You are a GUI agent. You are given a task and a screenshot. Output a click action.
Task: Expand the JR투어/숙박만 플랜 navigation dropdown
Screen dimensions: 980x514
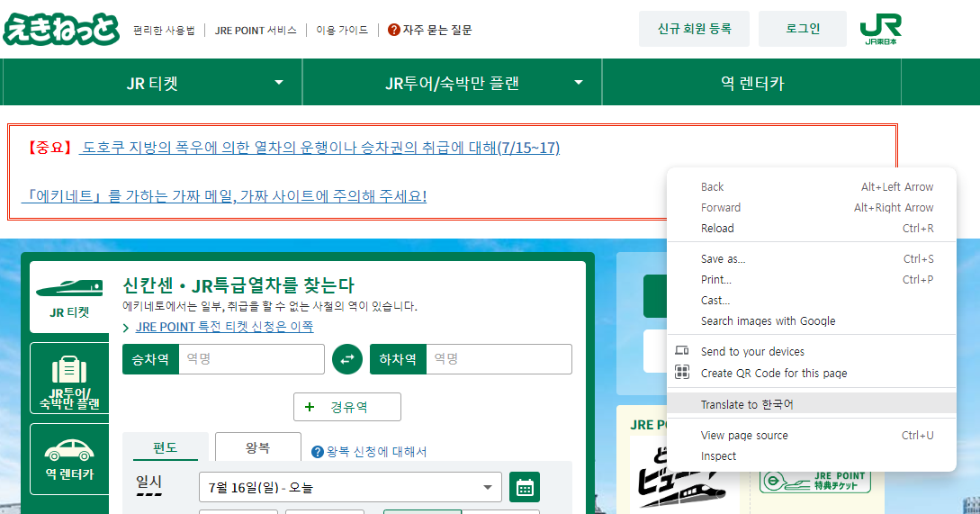point(579,83)
